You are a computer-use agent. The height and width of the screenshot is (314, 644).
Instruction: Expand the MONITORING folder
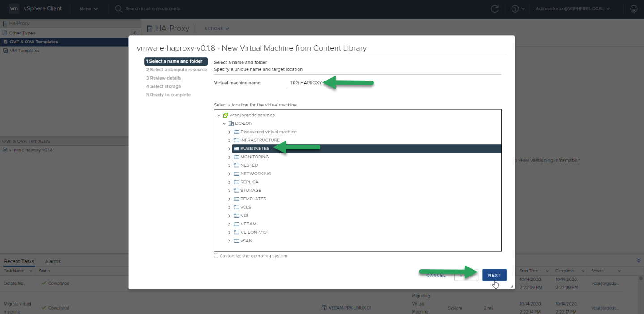(x=230, y=157)
